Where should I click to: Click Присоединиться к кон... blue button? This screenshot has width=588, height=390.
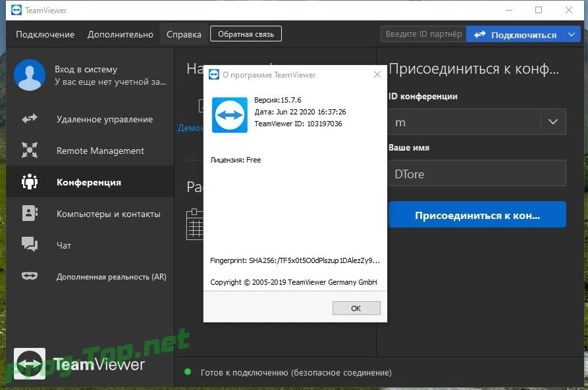coord(477,214)
